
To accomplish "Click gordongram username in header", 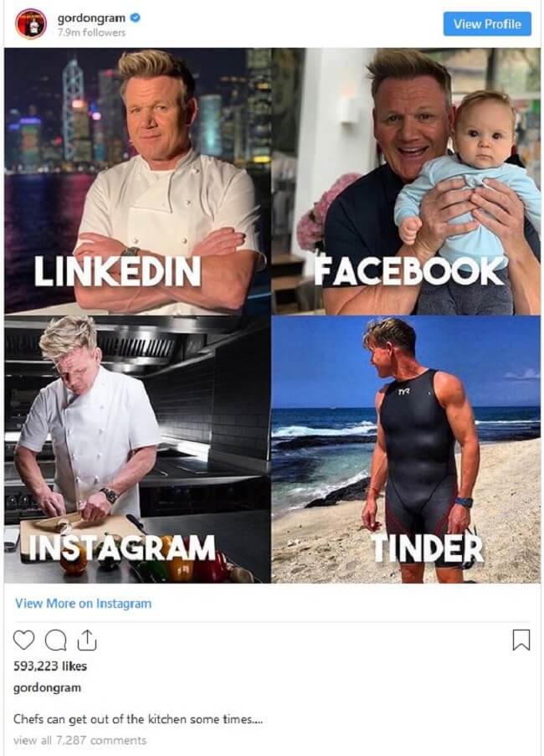I will tap(91, 18).
